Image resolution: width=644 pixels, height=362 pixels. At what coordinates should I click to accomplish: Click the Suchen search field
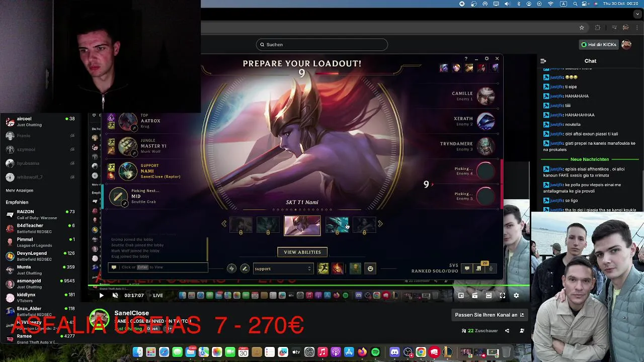(322, 45)
